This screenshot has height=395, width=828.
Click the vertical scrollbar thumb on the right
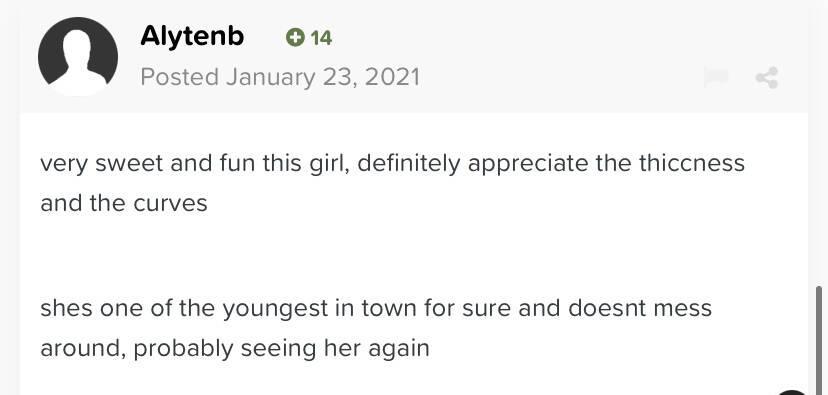point(819,341)
